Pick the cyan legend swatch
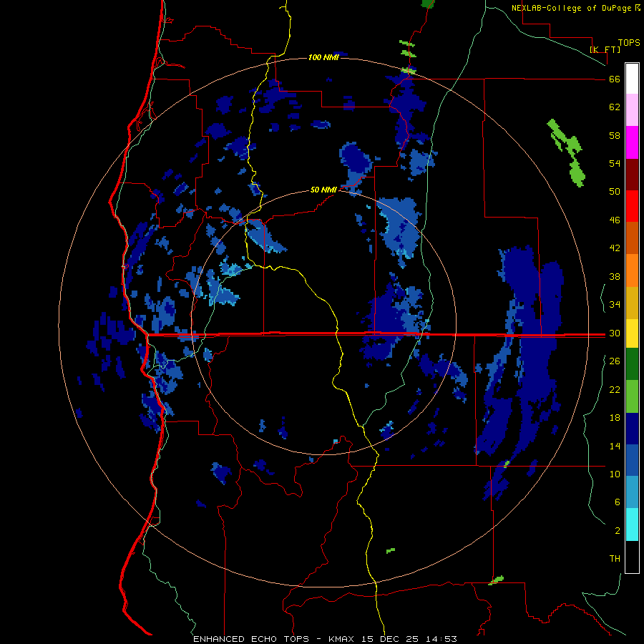This screenshot has width=644, height=644. [x=632, y=525]
